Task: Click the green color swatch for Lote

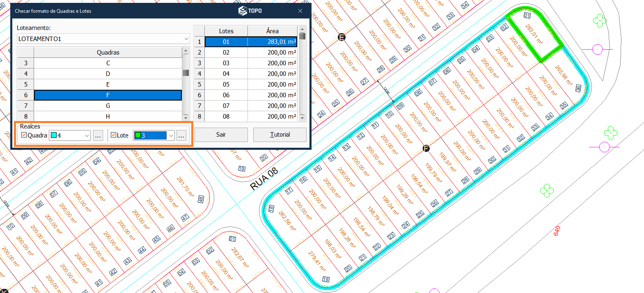Action: [138, 135]
